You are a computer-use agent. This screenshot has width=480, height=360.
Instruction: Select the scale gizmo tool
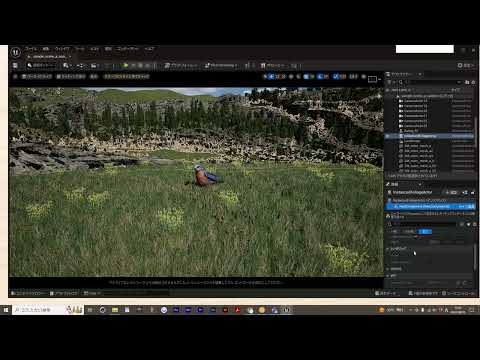coord(284,76)
